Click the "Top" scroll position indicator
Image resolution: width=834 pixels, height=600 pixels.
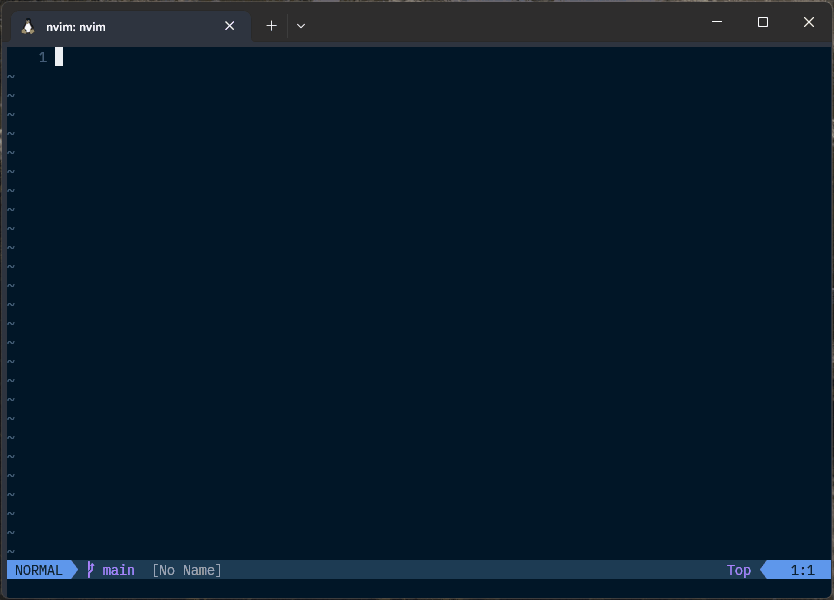coord(739,570)
